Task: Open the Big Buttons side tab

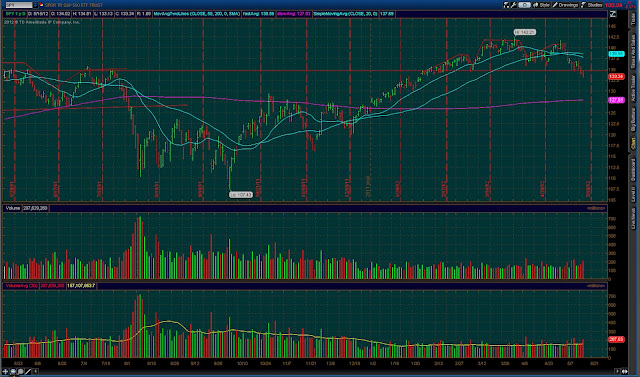Action: (x=633, y=120)
